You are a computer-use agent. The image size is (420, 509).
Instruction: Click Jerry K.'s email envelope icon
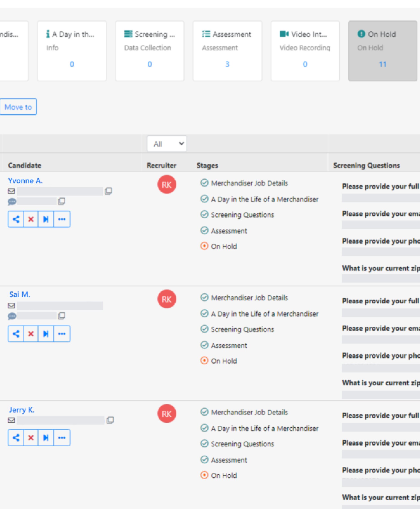click(11, 420)
